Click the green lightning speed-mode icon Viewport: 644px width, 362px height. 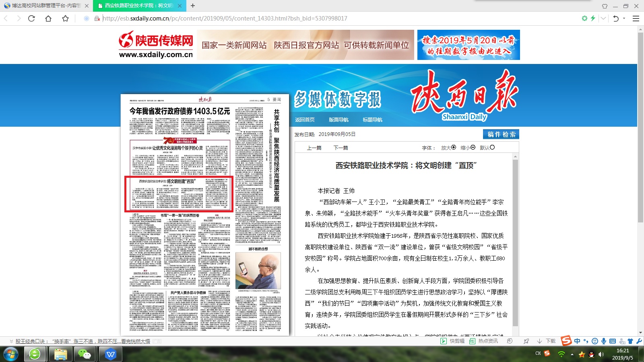tap(593, 19)
